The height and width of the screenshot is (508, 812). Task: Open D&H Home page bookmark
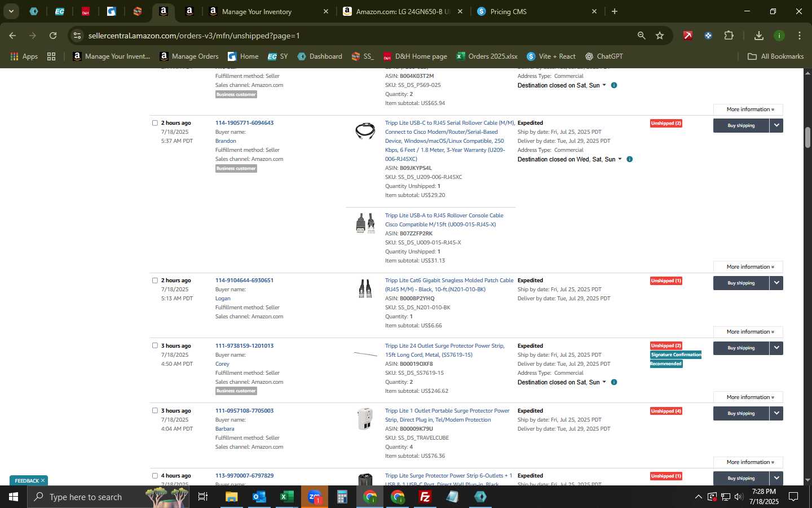click(x=415, y=56)
